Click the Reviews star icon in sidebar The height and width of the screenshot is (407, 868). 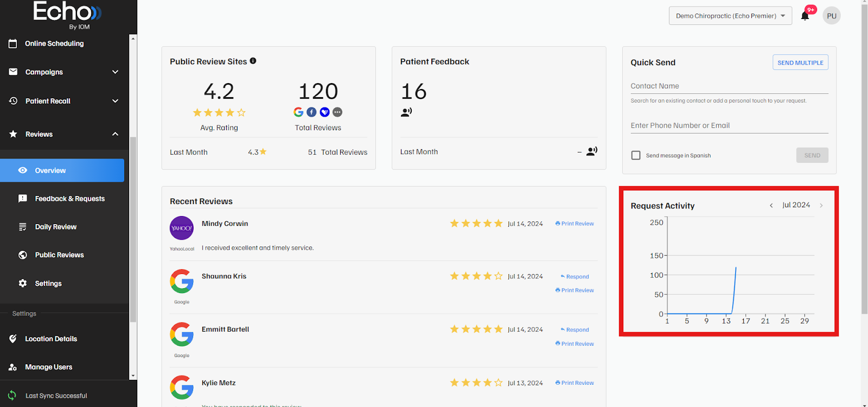click(x=13, y=134)
